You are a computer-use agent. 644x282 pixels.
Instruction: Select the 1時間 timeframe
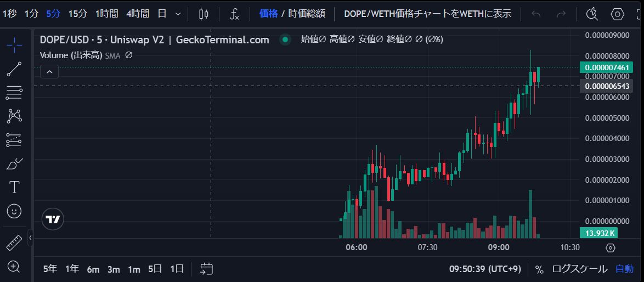(107, 14)
